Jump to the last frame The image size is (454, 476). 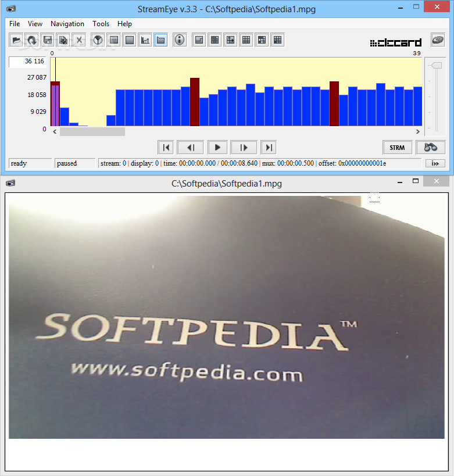point(269,148)
